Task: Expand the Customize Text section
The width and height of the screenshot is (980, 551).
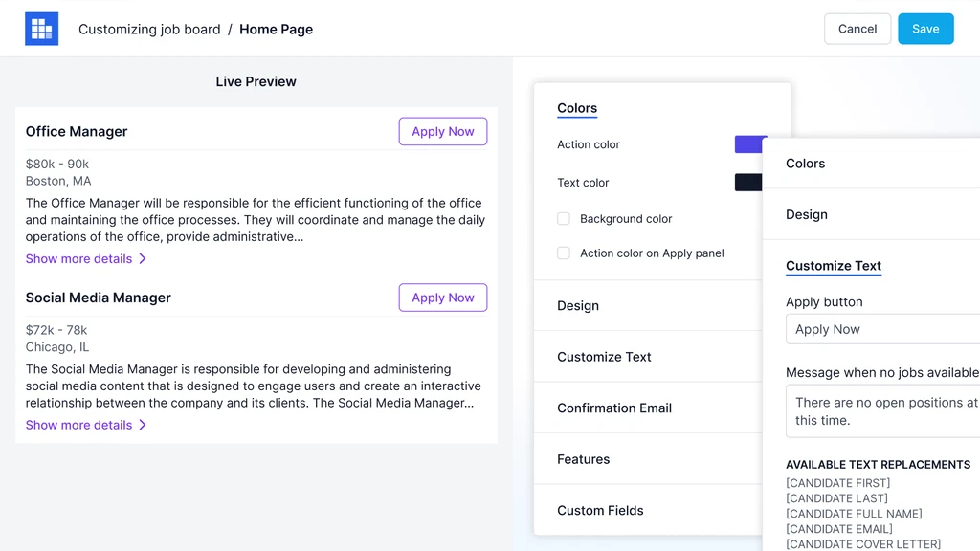Action: (x=604, y=357)
